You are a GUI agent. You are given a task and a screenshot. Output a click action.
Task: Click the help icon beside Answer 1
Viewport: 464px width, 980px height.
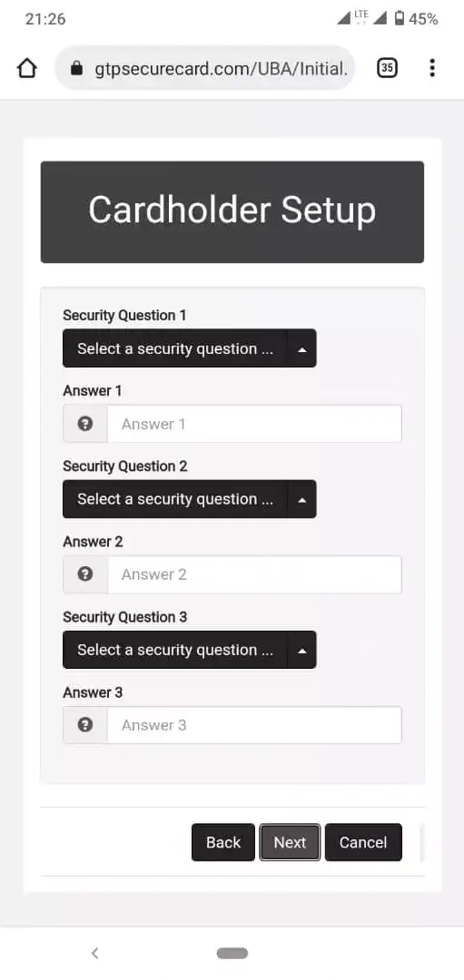85,424
